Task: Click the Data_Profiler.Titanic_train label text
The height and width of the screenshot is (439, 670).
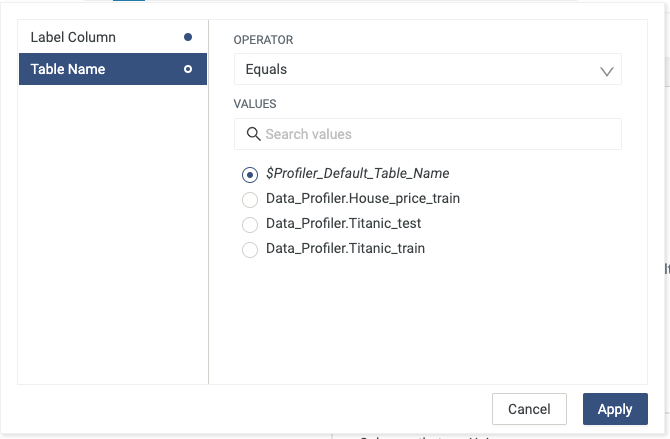Action: point(345,248)
